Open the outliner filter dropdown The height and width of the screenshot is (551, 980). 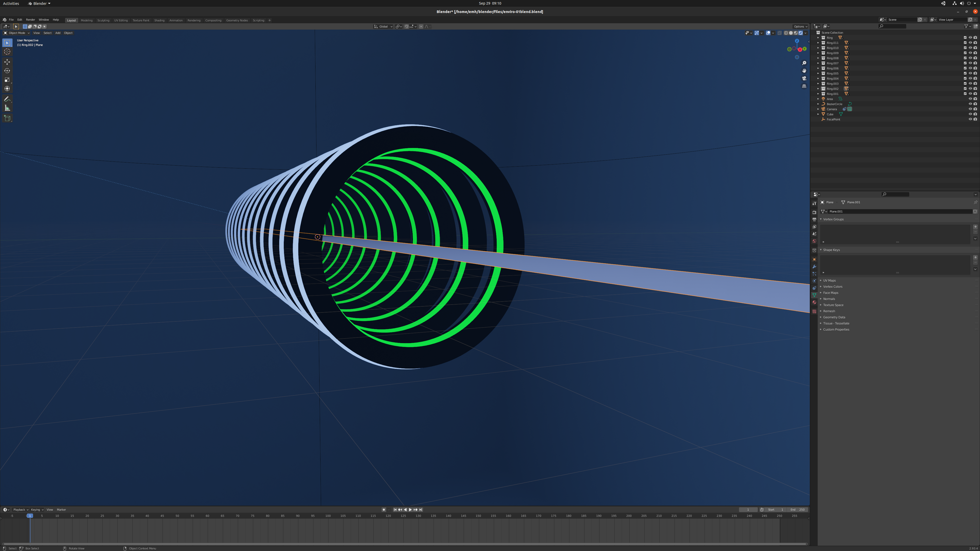click(x=967, y=26)
